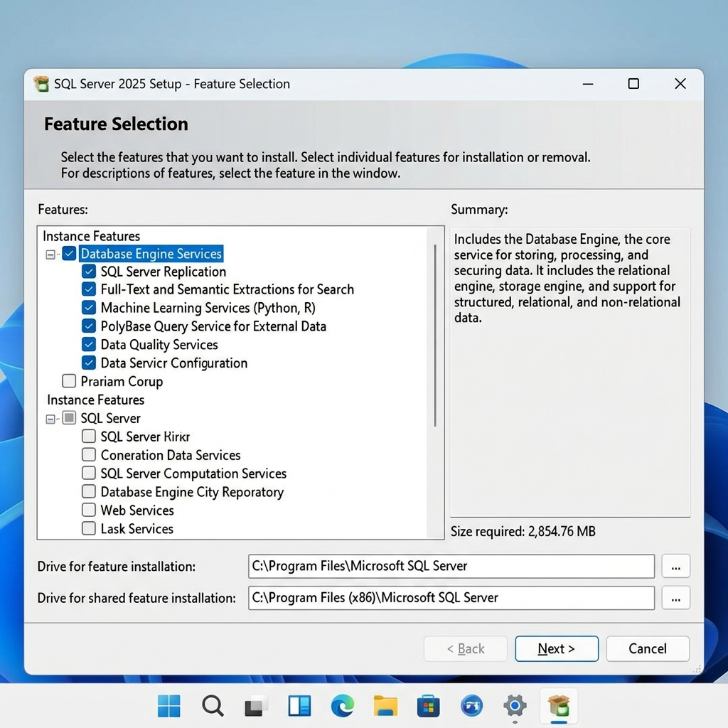The image size is (728, 728).
Task: Click the Drive for shared feature installation: label
Action: (136, 598)
